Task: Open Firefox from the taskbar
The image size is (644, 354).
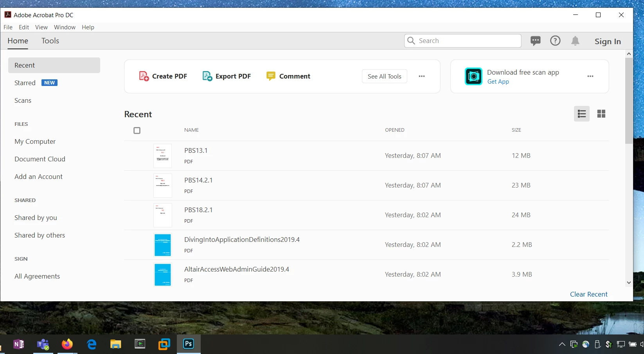Action: click(67, 344)
